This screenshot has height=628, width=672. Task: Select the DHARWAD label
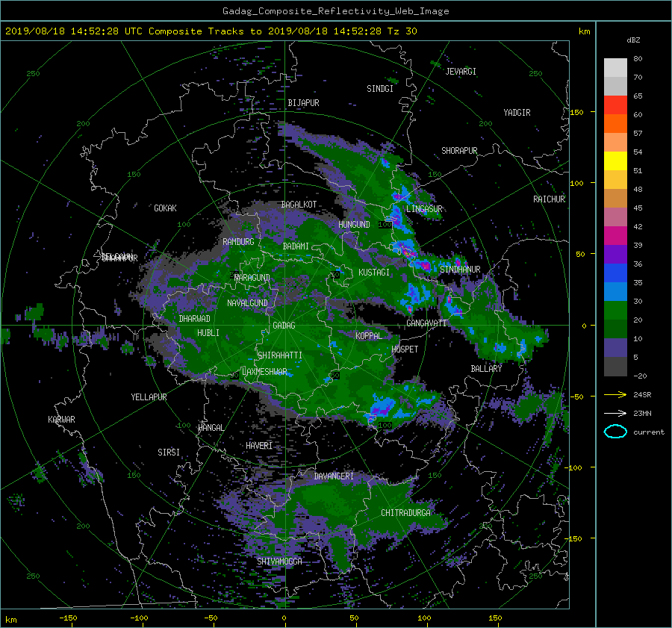(x=194, y=319)
